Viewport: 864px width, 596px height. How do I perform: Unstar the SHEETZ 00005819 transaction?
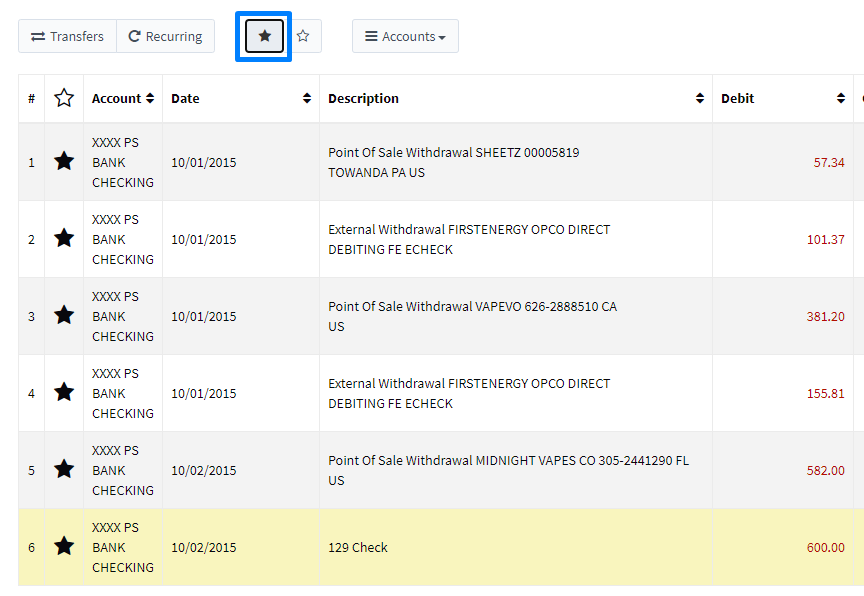tap(64, 161)
